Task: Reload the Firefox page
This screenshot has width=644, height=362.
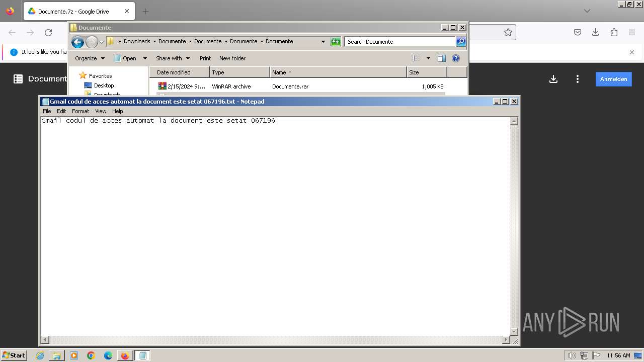Action: [48, 33]
